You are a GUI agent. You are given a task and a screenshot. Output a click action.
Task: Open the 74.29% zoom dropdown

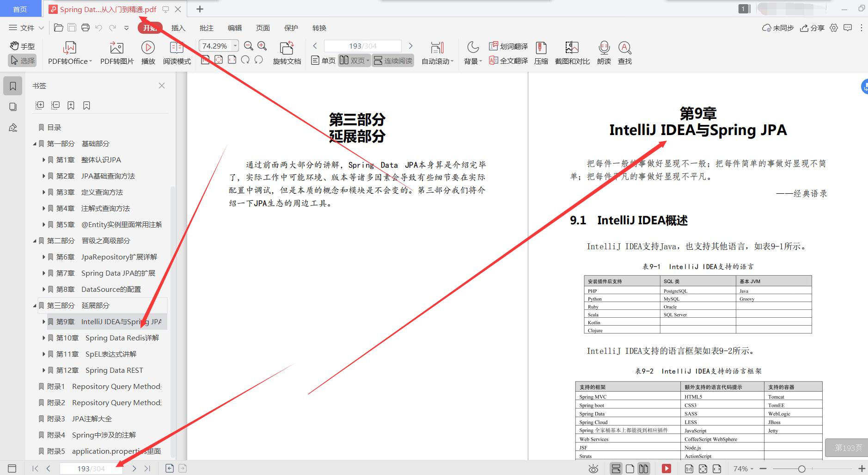pos(235,45)
